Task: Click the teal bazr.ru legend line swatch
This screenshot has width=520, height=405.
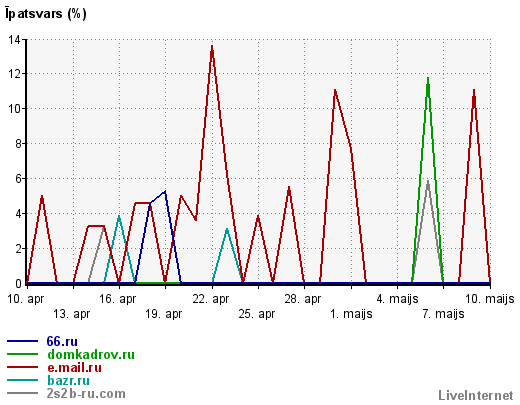Action: [x=22, y=380]
